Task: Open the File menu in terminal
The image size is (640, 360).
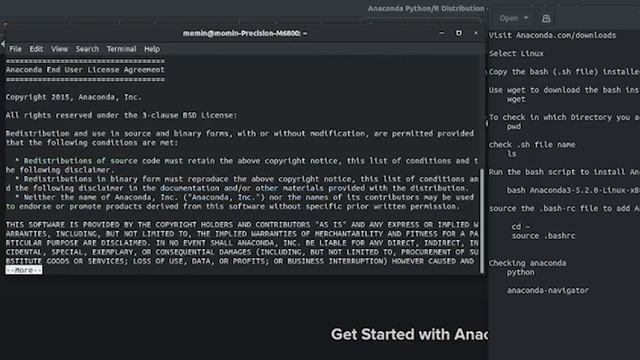Action: (16, 49)
